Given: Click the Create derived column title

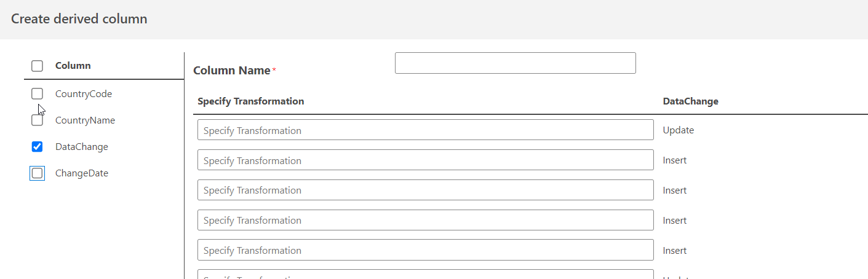Looking at the screenshot, I should point(79,19).
